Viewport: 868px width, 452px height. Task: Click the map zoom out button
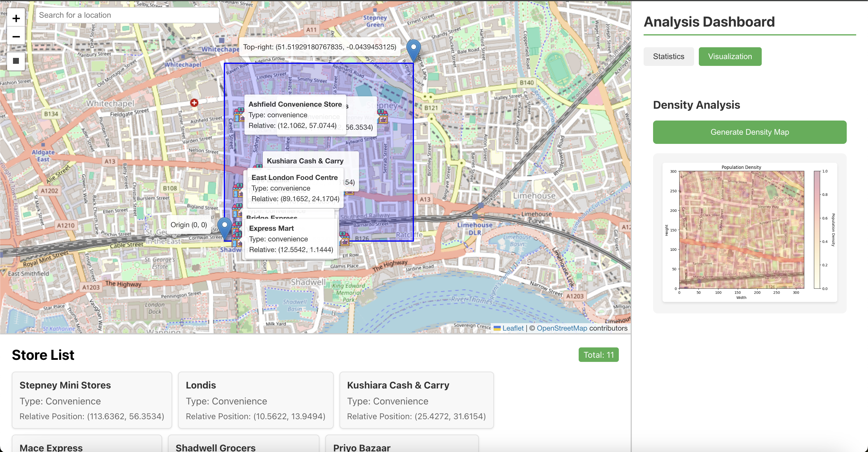pyautogui.click(x=16, y=36)
